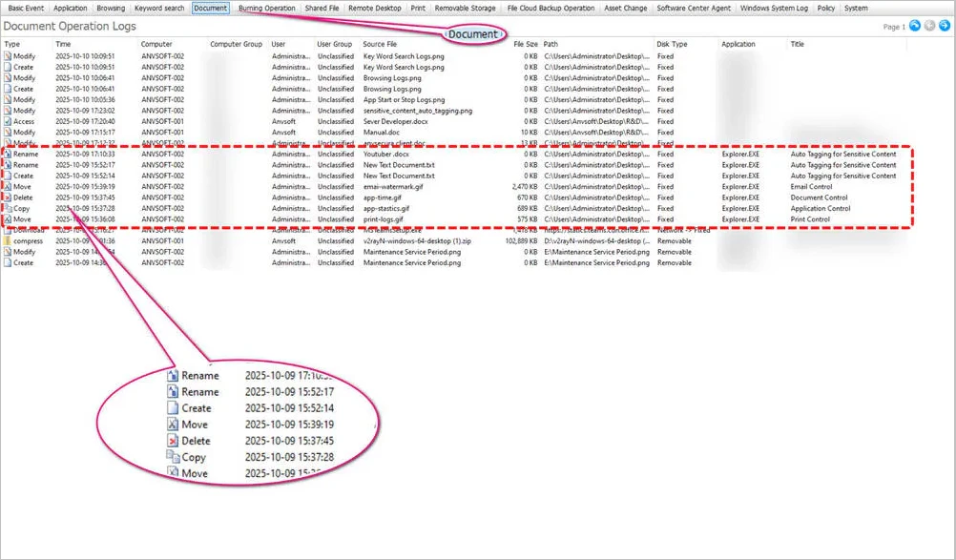Click Copy icon for app-stastics.gif
This screenshot has width=956, height=560.
pyautogui.click(x=8, y=208)
